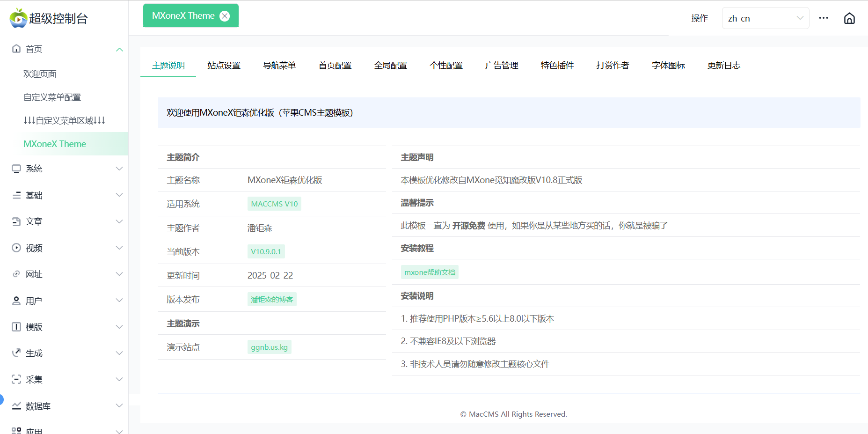Expand the 视频 menu chevron
Screen dimensions: 868x434
[x=119, y=248]
